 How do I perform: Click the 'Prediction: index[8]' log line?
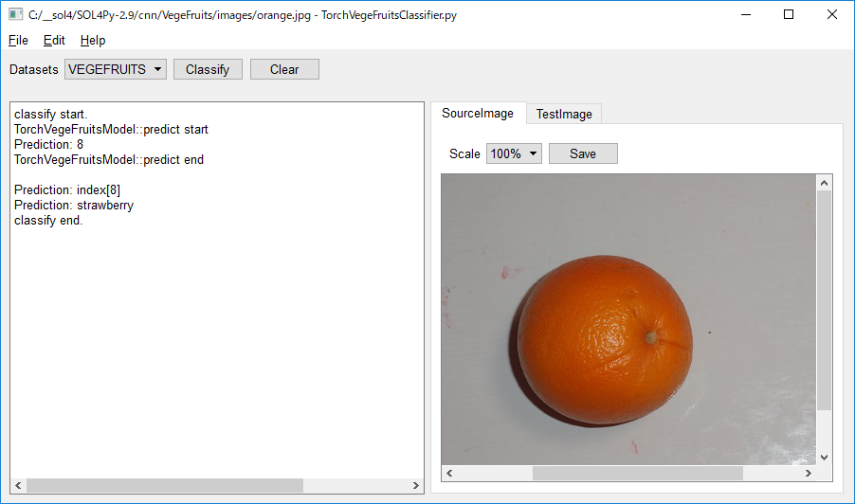click(67, 190)
